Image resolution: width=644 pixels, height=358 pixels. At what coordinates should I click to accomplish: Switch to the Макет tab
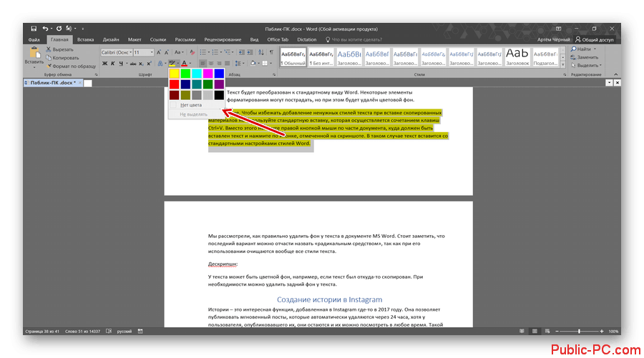[135, 40]
